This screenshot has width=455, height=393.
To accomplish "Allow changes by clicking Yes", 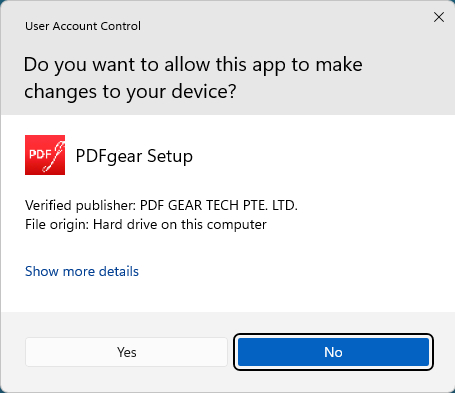I will point(126,352).
